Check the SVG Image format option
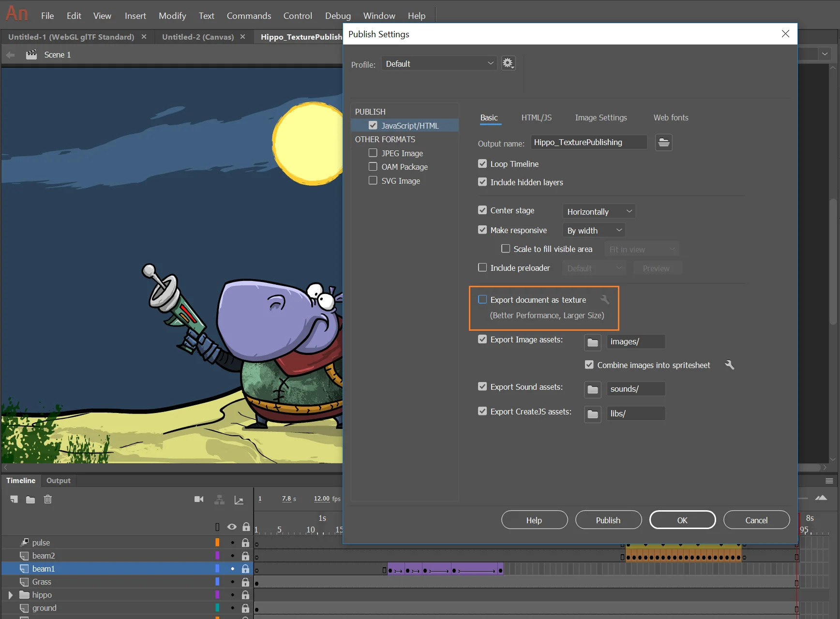The width and height of the screenshot is (840, 619). pos(373,180)
